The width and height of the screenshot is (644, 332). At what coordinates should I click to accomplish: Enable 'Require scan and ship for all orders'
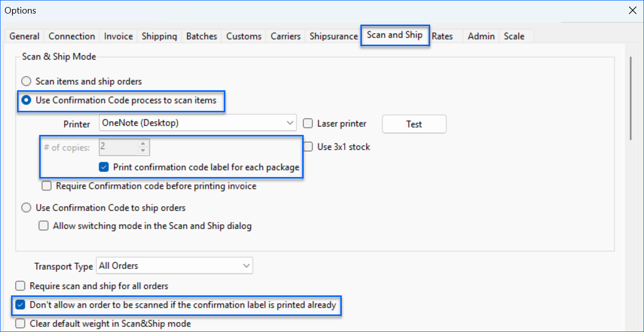(20, 286)
